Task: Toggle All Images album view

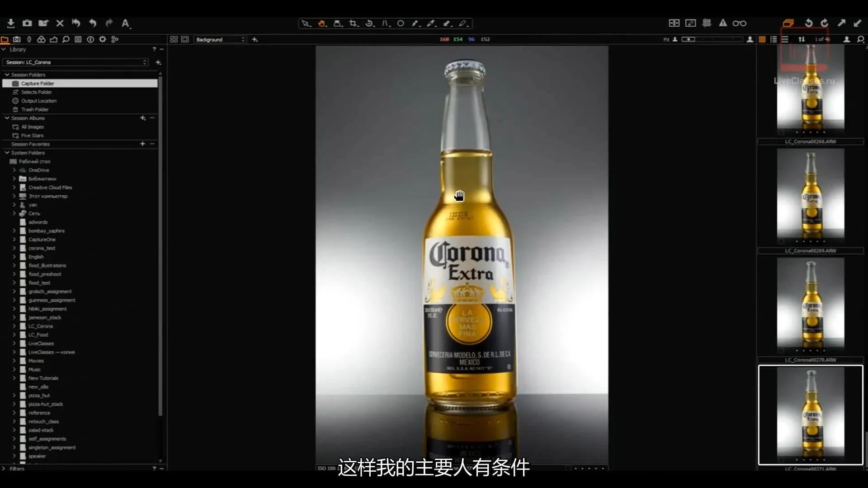Action: click(x=33, y=127)
